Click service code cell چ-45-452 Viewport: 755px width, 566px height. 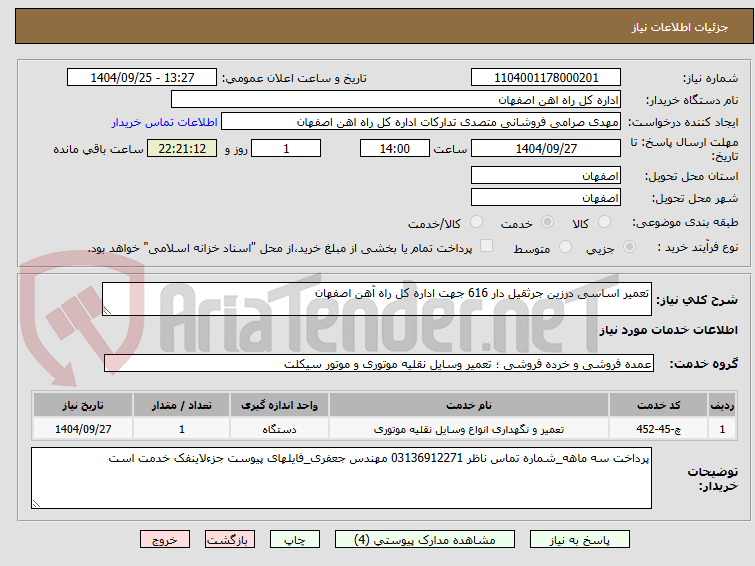658,429
